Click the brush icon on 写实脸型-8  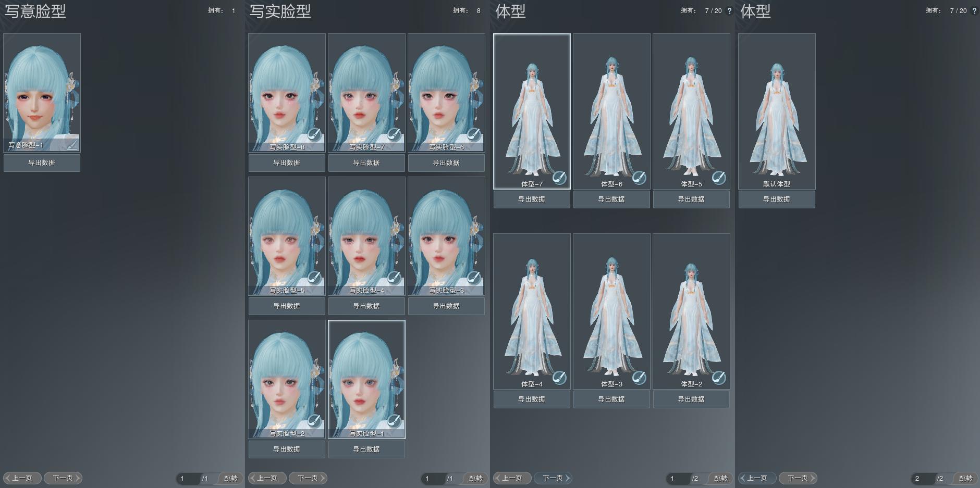[314, 135]
